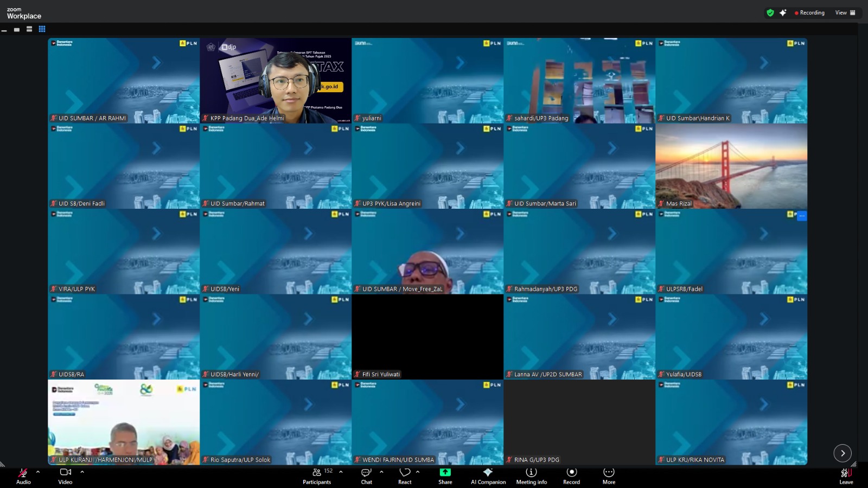Open the React emoji button
868x488 pixels.
point(405,475)
